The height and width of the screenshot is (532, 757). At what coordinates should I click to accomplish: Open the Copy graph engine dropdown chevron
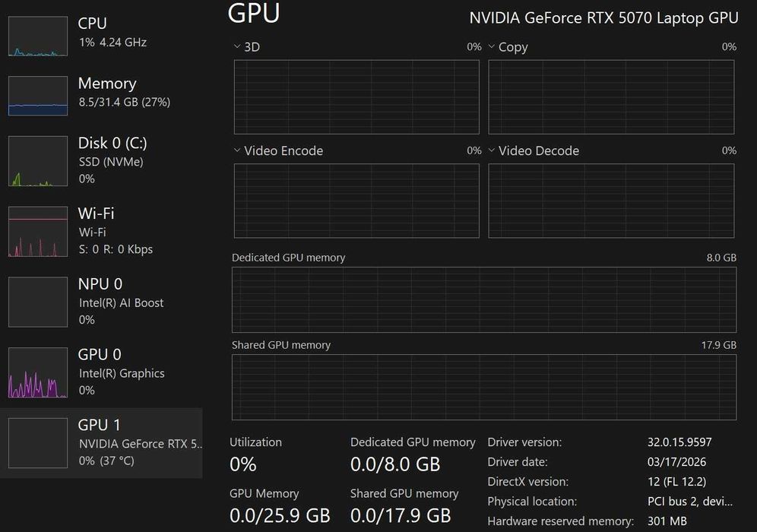(492, 47)
